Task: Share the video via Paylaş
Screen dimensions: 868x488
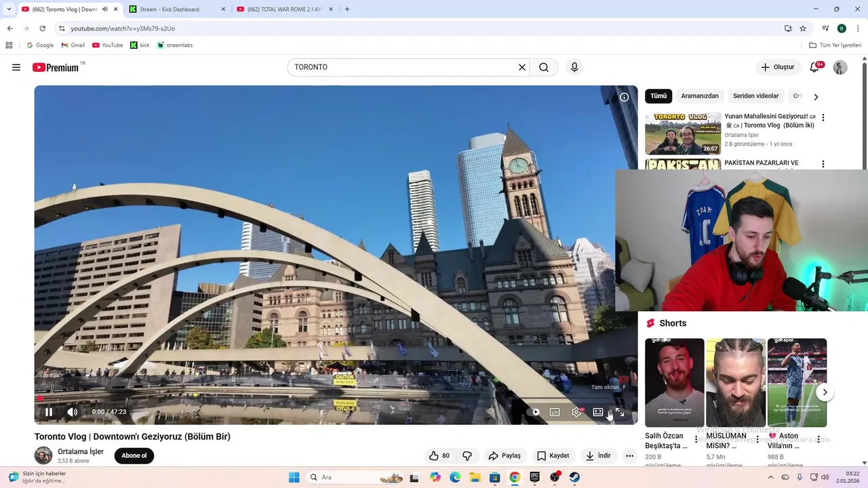Action: (505, 455)
